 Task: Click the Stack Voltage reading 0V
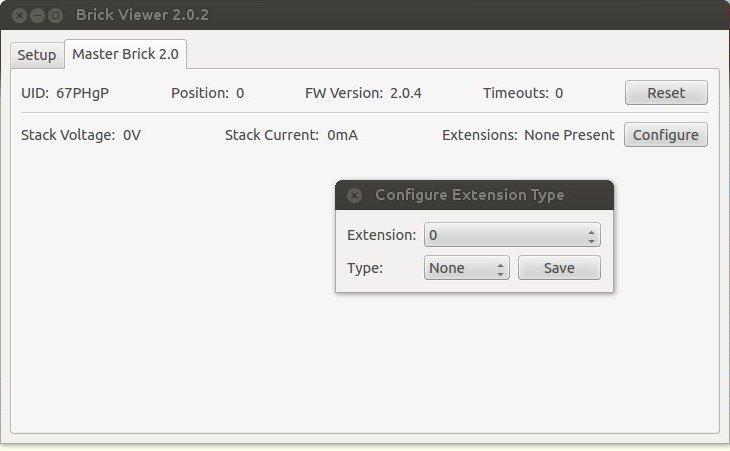(x=132, y=135)
